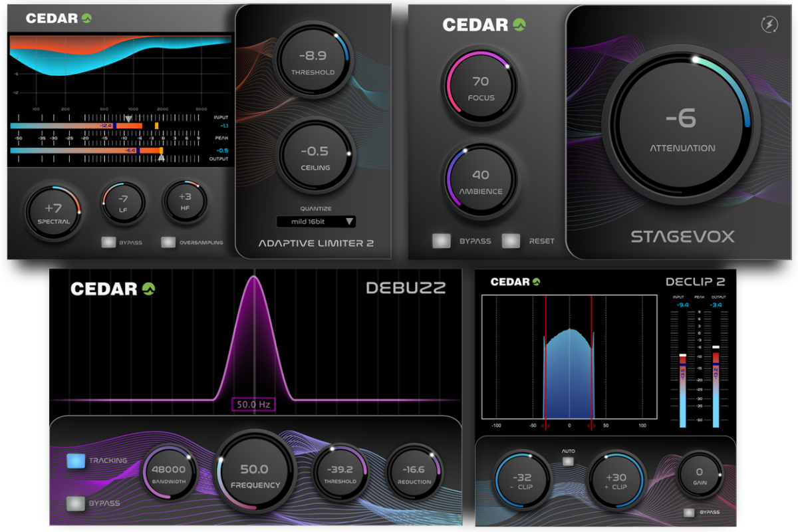Select the LF knob showing -7

click(x=123, y=203)
